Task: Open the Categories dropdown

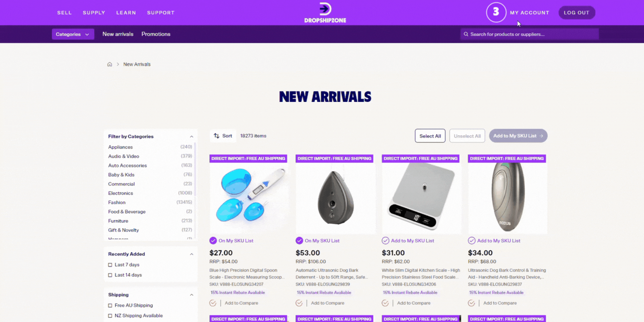Action: click(x=73, y=34)
